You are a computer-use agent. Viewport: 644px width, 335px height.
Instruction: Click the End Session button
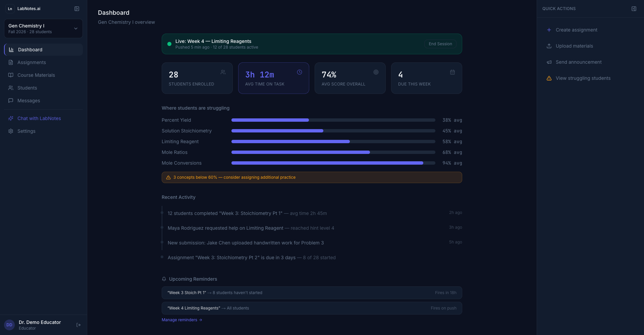pyautogui.click(x=440, y=44)
